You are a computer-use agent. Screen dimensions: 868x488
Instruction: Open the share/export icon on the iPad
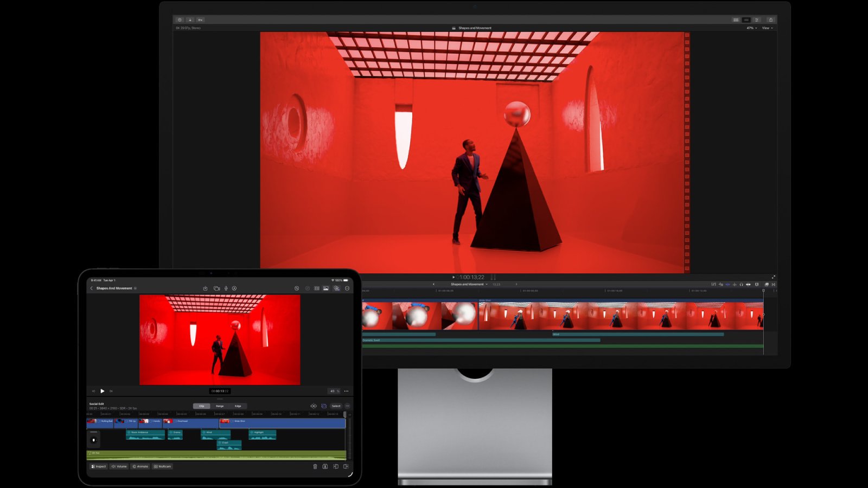205,288
